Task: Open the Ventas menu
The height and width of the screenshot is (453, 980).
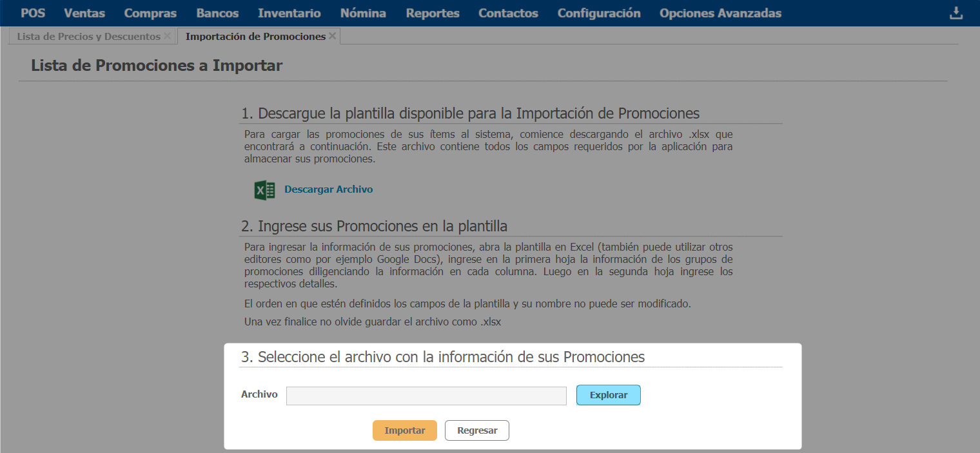Action: 84,14
